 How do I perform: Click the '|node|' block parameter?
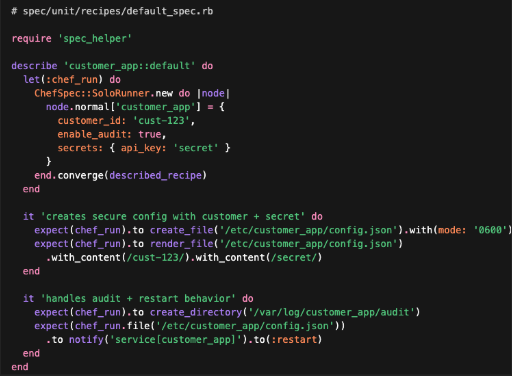tap(213, 93)
